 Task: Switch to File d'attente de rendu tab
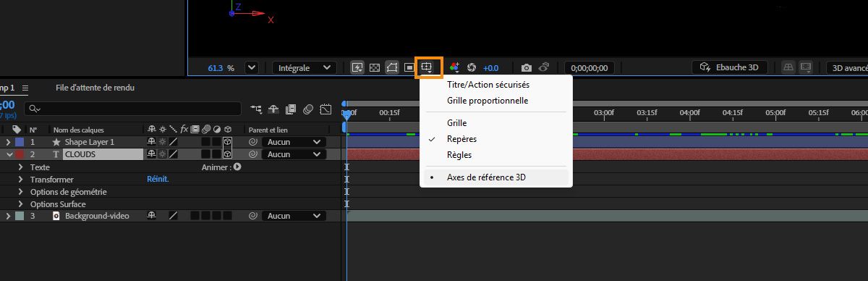(95, 88)
